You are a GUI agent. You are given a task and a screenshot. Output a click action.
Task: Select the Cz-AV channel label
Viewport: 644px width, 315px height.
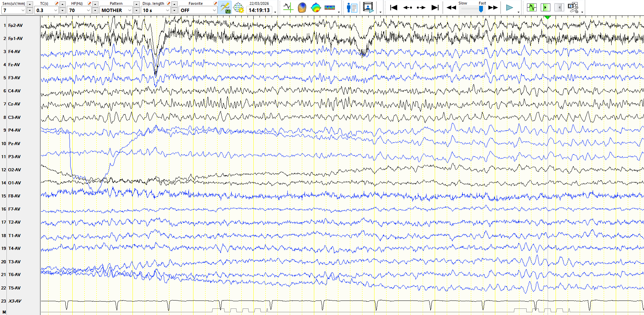point(14,104)
